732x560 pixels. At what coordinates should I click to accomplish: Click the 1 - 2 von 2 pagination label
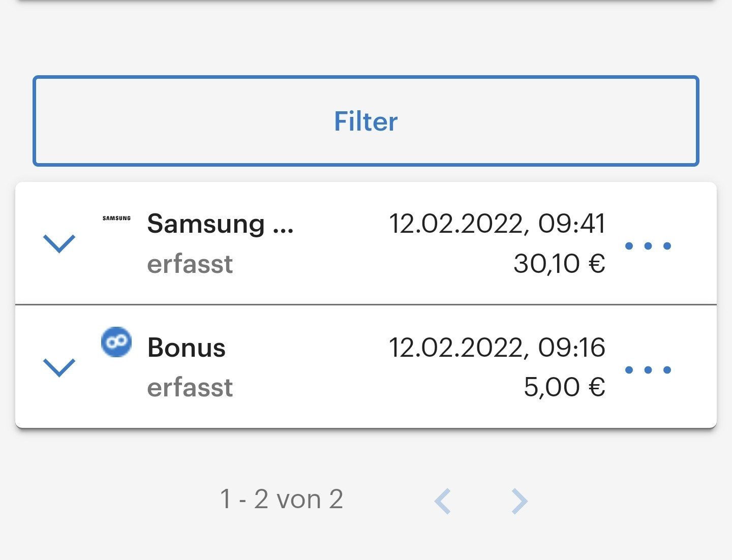pos(282,499)
